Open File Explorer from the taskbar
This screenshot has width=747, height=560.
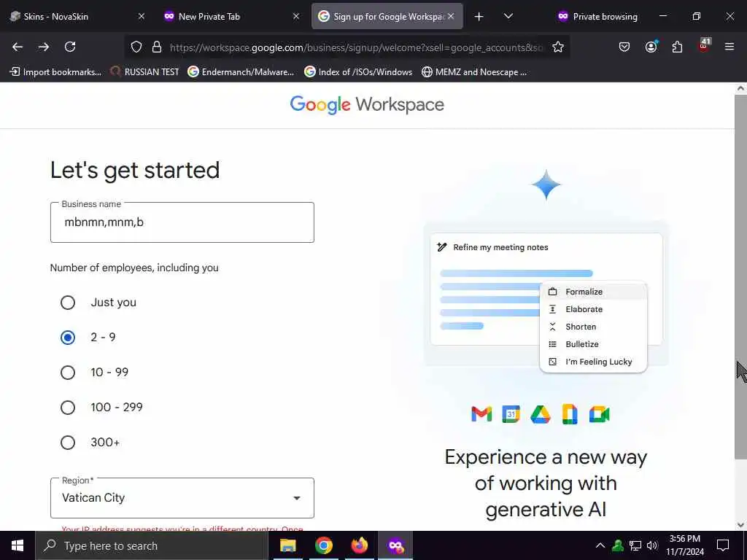point(287,545)
